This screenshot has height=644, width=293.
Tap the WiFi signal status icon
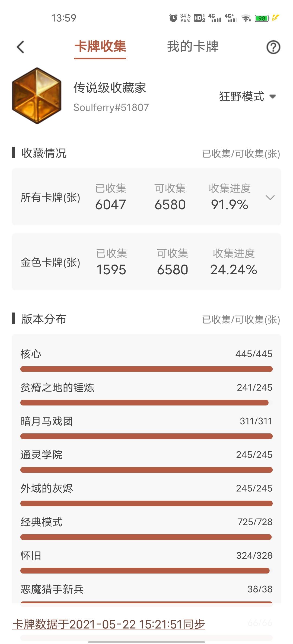click(246, 18)
